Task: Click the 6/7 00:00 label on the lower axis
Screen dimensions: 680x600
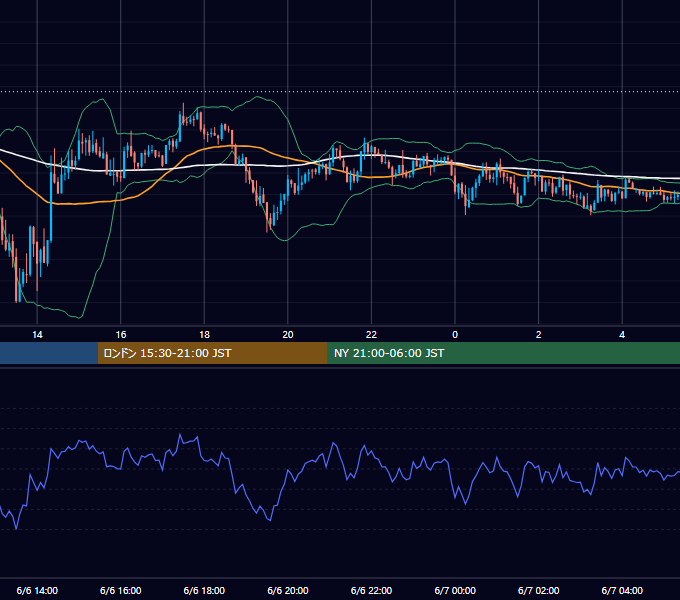Action: [x=455, y=590]
